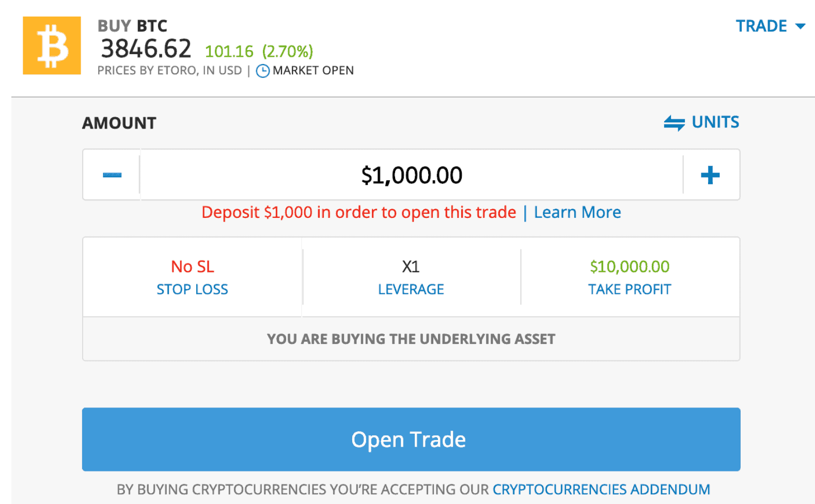Click the X1 leverage value

pyautogui.click(x=411, y=266)
